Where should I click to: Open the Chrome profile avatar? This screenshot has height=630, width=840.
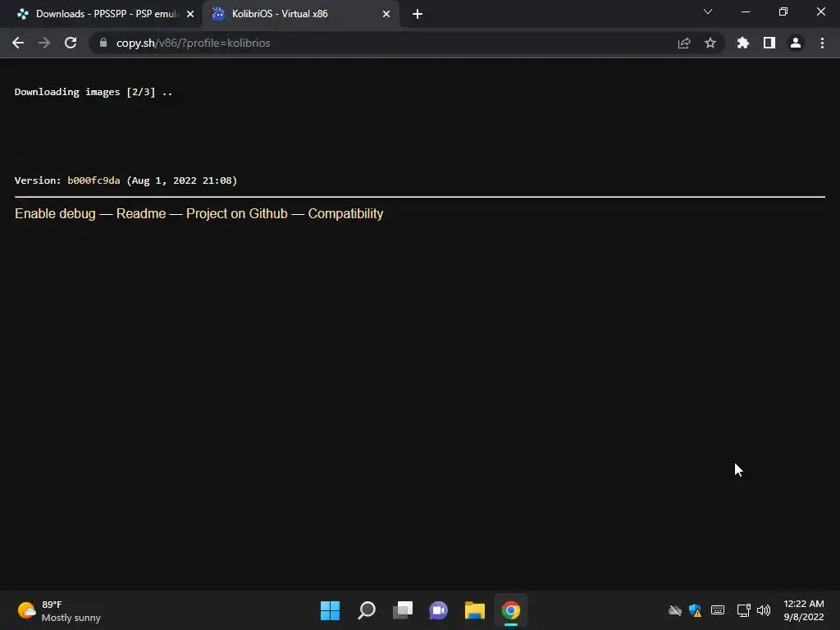796,43
